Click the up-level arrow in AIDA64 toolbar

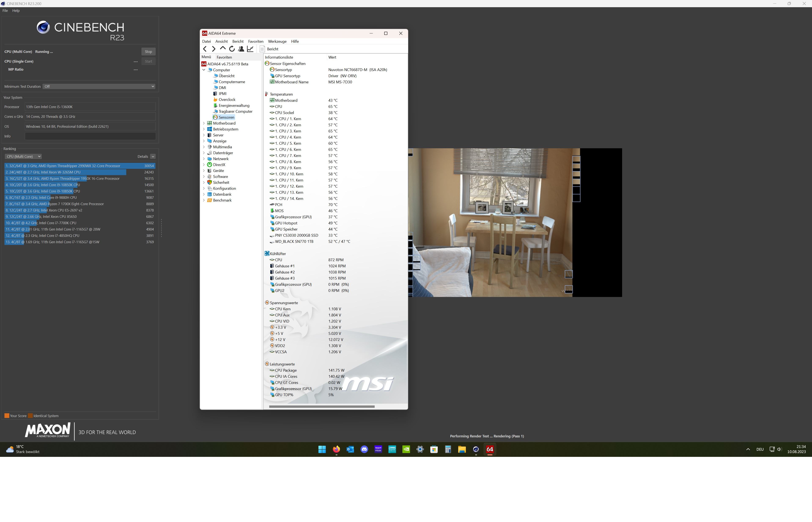223,48
